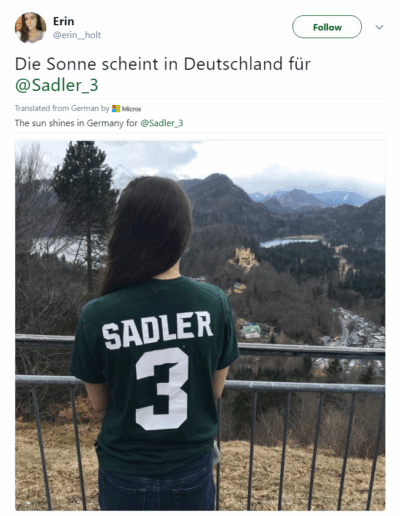Open the attached tweet photo
The width and height of the screenshot is (400, 516).
tap(200, 325)
